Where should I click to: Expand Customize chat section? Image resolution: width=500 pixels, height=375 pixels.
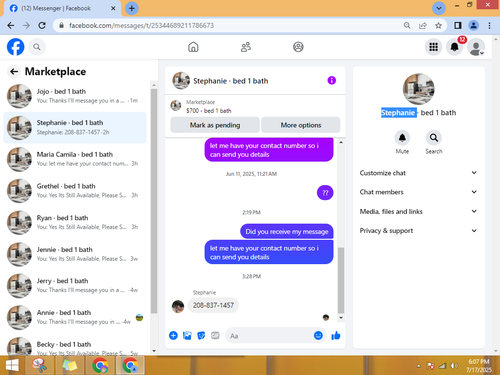click(418, 173)
